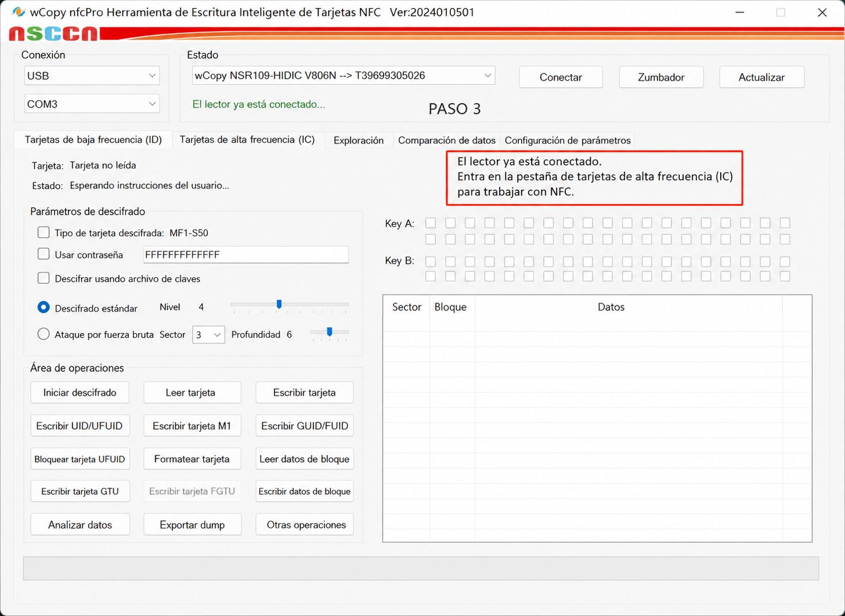
Task: Click the Formatear tarjeta button
Action: click(x=192, y=459)
